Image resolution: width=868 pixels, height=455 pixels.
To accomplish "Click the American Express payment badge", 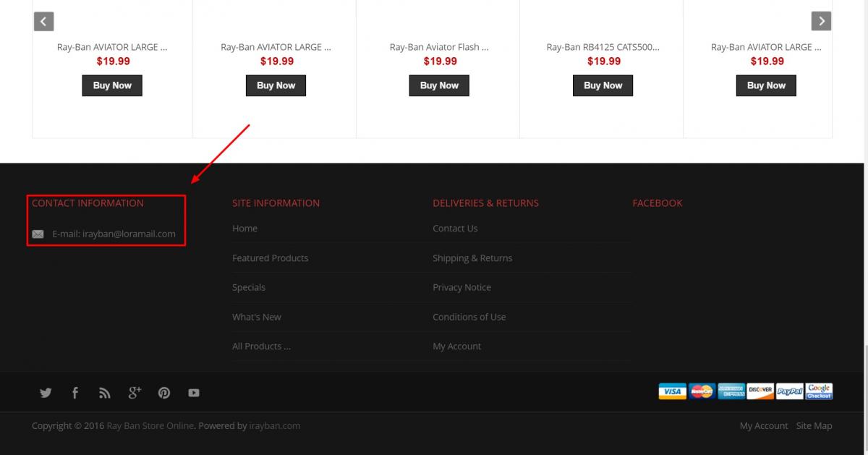I will point(731,391).
